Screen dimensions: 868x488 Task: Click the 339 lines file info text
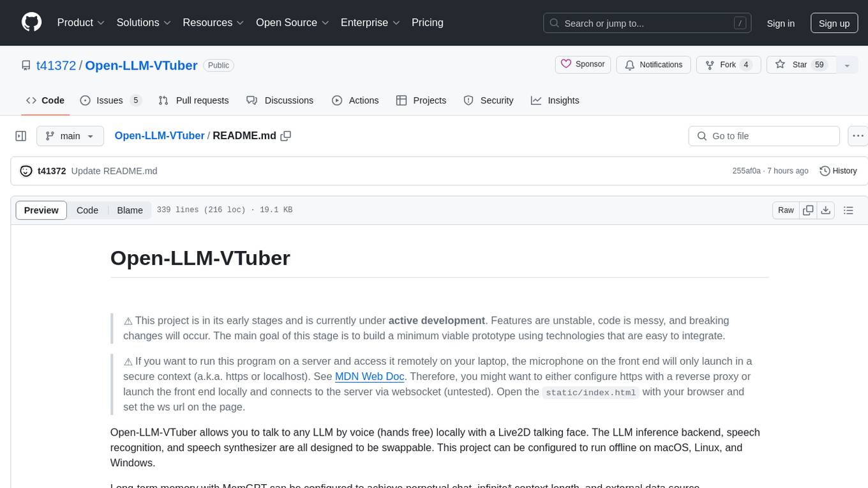point(225,210)
